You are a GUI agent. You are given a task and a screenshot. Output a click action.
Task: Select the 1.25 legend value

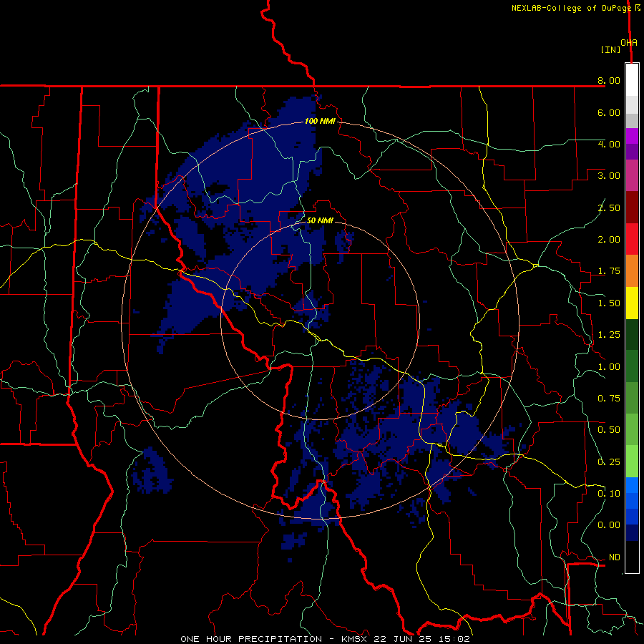[609, 335]
